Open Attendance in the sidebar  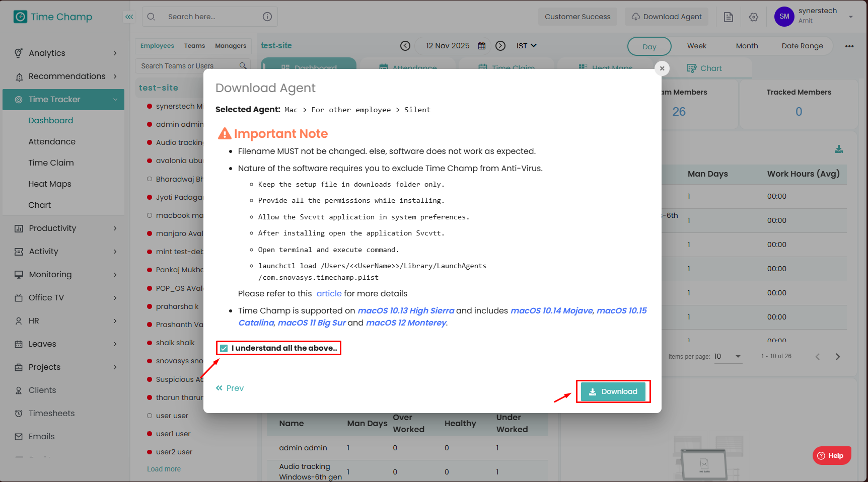[x=52, y=142]
